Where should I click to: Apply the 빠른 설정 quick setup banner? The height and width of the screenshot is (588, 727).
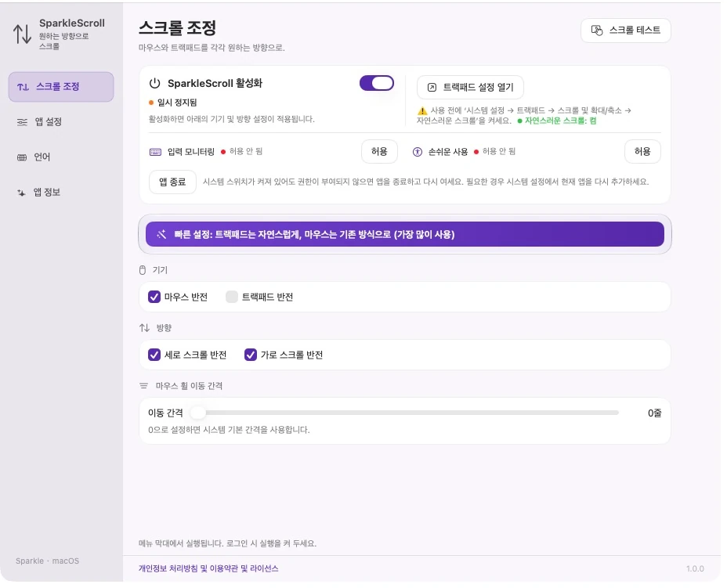pyautogui.click(x=405, y=234)
